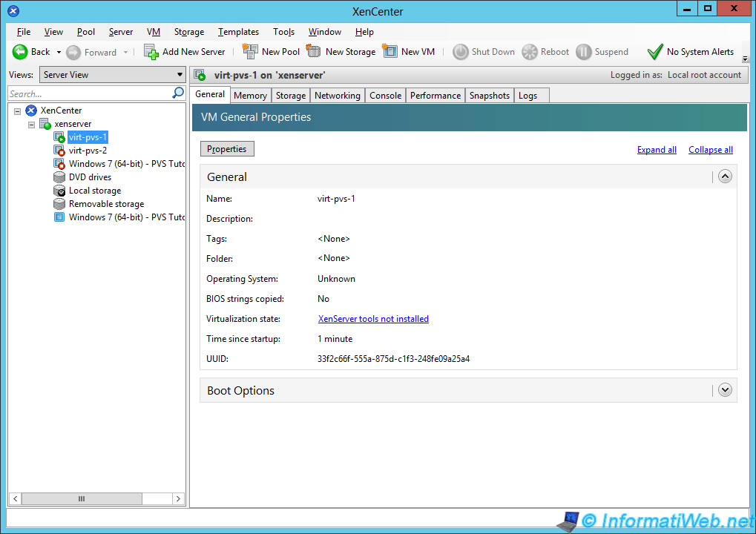Open the Server View dropdown
This screenshot has height=534, width=756.
113,75
